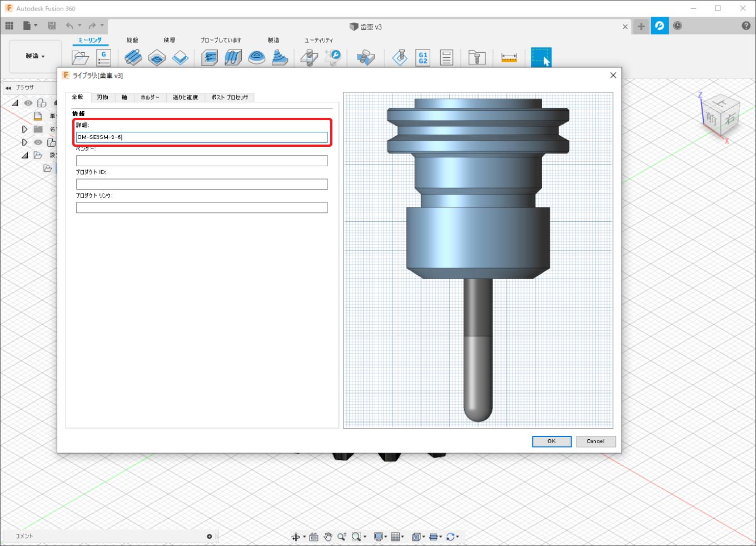The width and height of the screenshot is (756, 546).
Task: Switch to the 刃物 tab
Action: coord(102,97)
